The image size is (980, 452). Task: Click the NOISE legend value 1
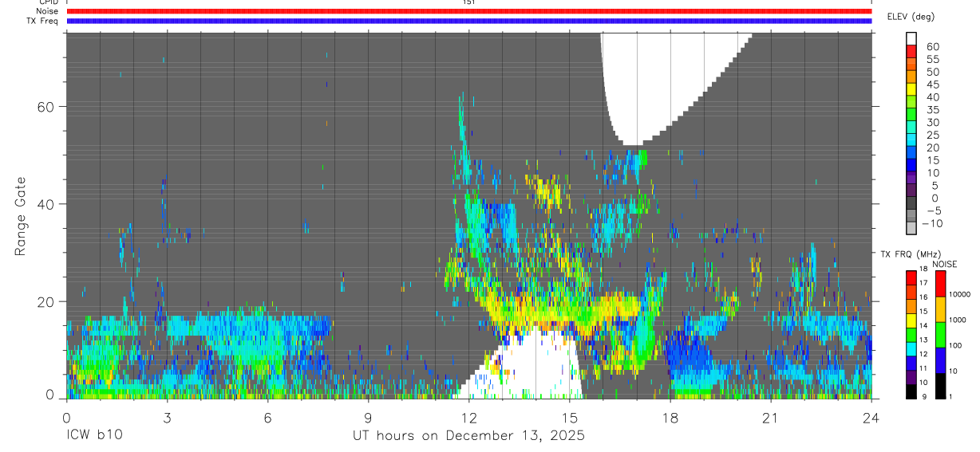tap(951, 396)
